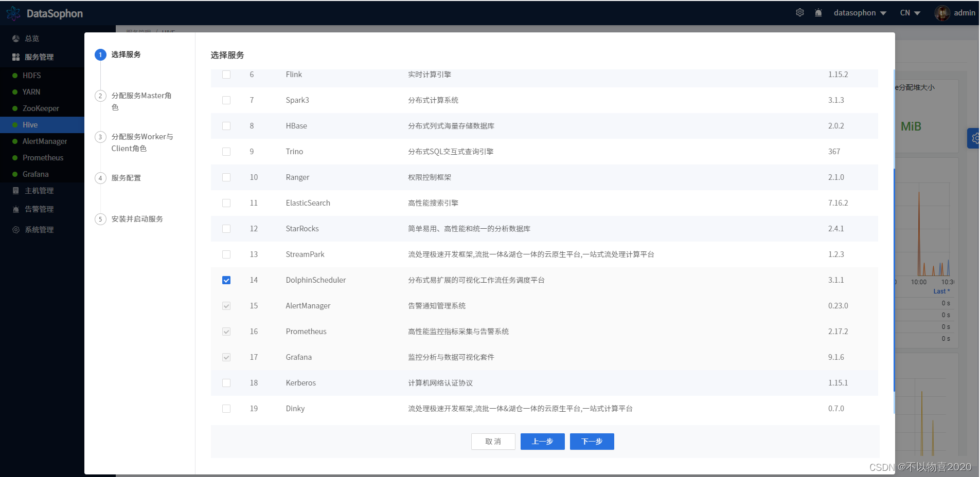Click the DataSophon logo icon

[x=13, y=13]
